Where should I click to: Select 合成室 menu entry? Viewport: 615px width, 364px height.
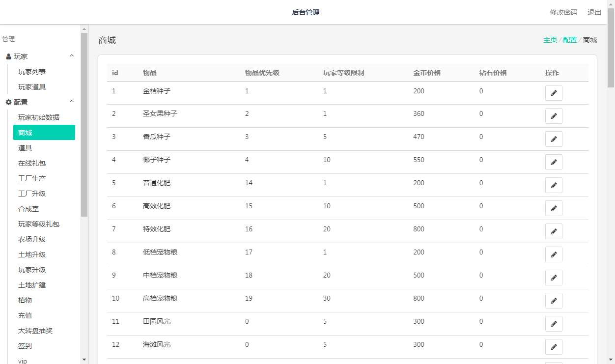[x=28, y=209]
